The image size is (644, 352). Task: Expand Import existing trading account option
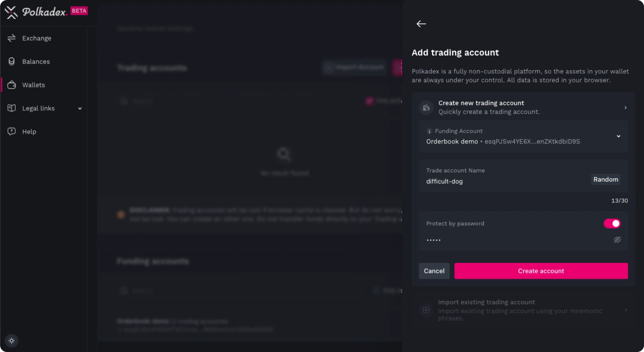pos(625,310)
